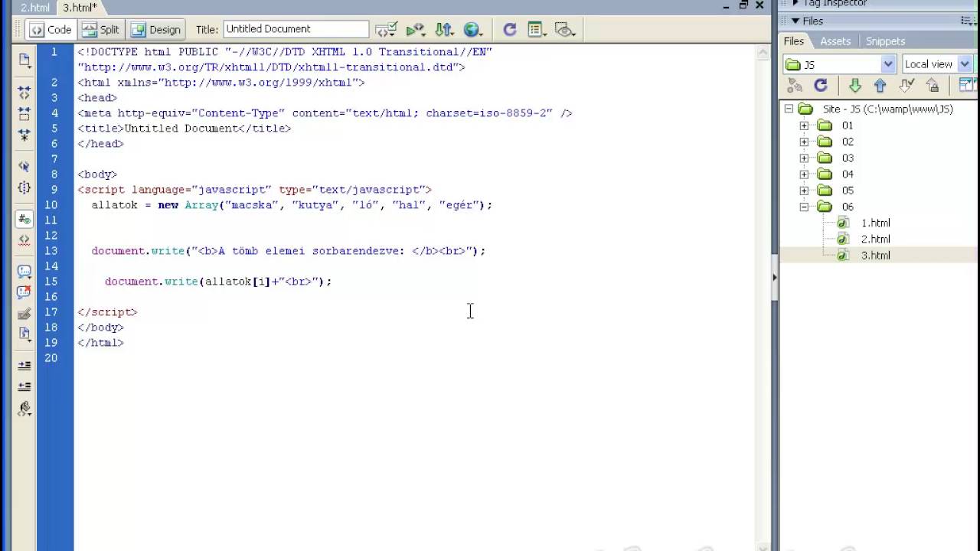Switch to Split view

tap(101, 30)
